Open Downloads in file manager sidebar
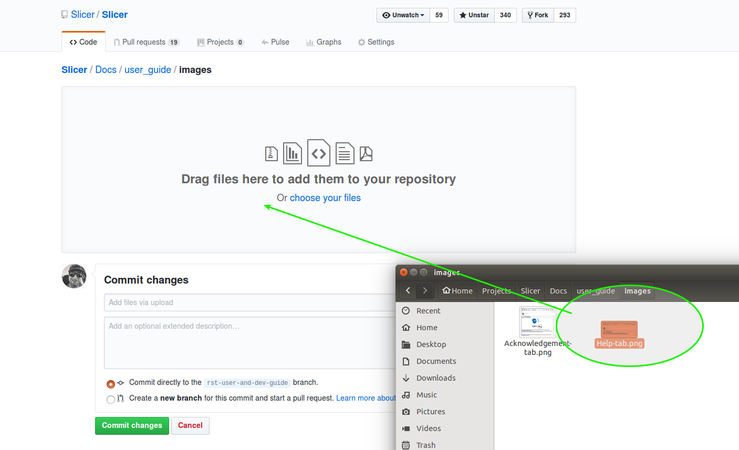The width and height of the screenshot is (739, 450). point(435,378)
